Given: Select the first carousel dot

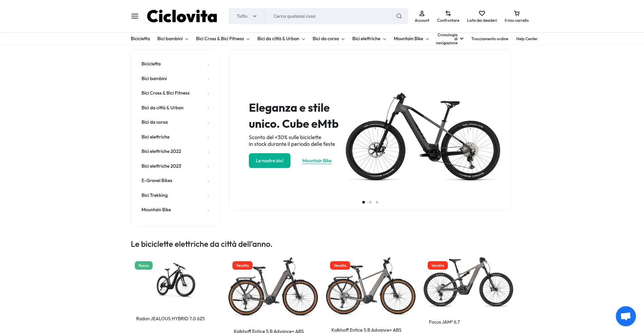Looking at the screenshot, I should (364, 202).
